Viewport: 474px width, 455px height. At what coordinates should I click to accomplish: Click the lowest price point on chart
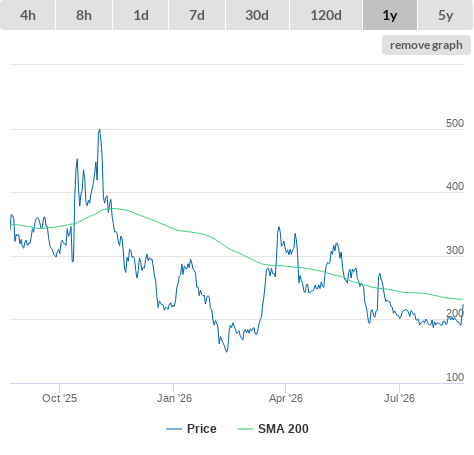point(227,351)
